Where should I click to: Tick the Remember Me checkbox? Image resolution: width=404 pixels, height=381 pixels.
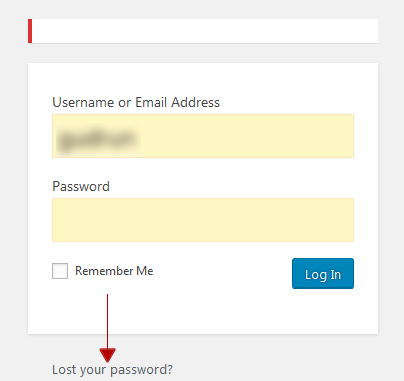click(60, 271)
